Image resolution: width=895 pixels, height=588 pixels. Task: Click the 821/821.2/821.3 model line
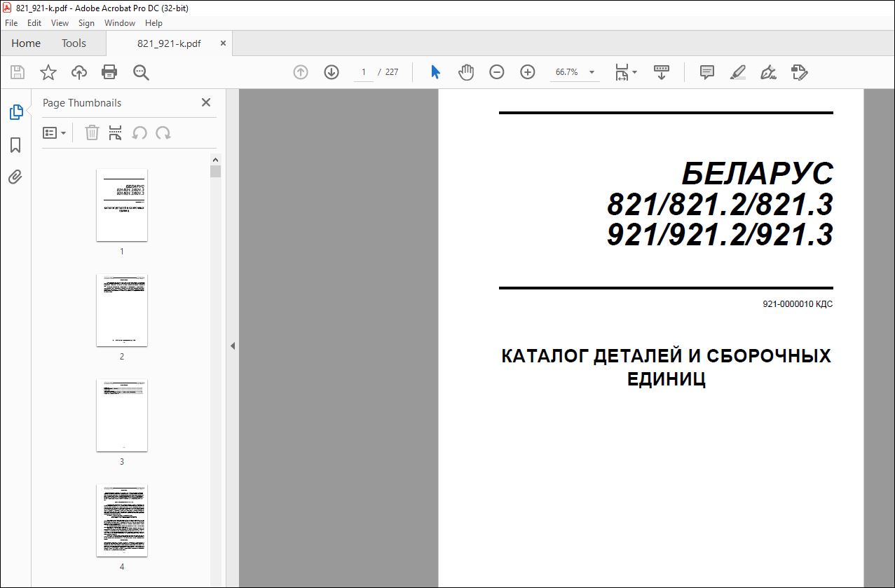(720, 204)
